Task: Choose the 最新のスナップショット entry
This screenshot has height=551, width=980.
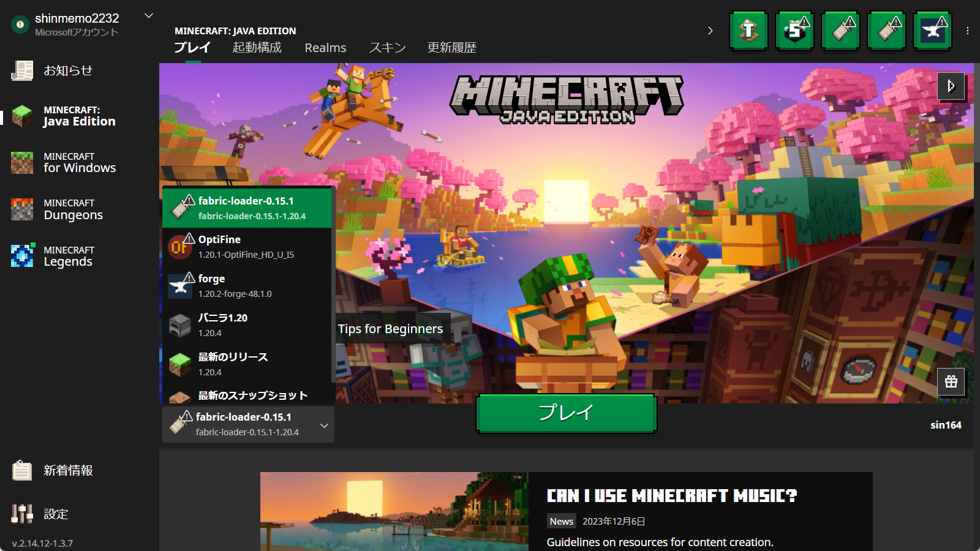Action: 247,394
